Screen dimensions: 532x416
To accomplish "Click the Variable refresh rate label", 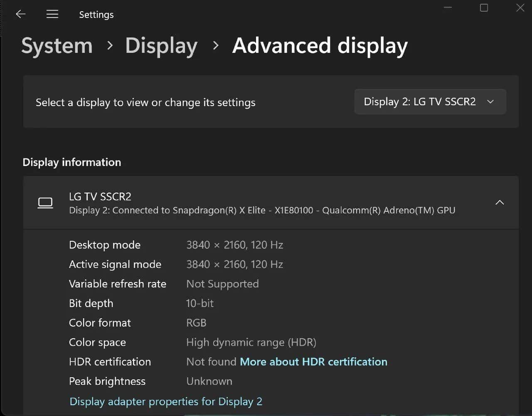I will (118, 284).
